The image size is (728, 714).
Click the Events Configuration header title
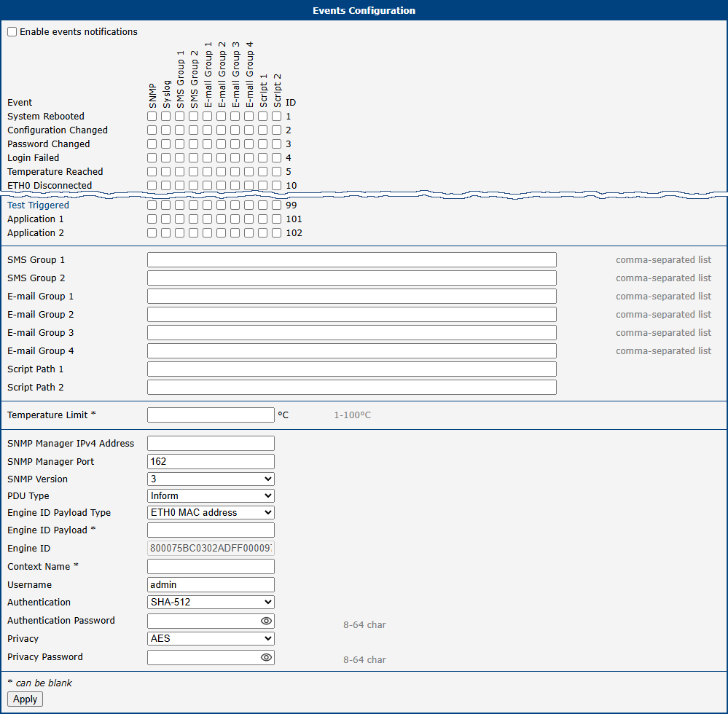pos(364,11)
